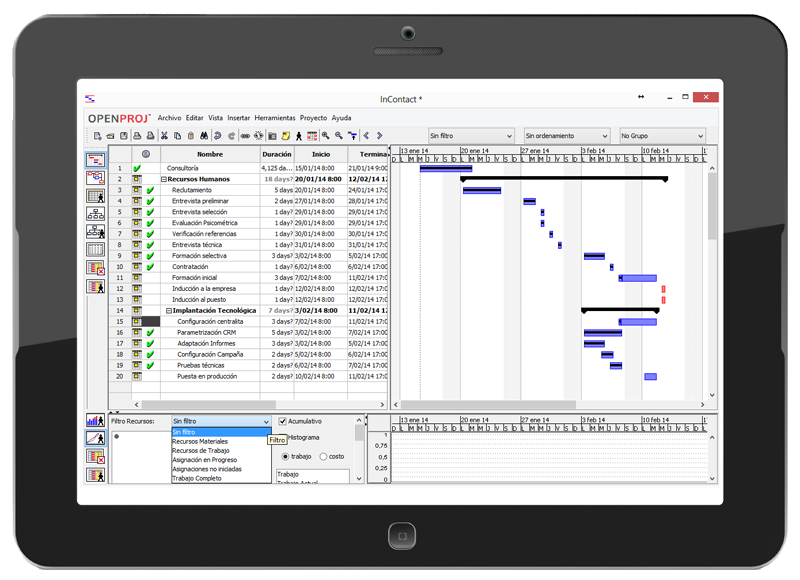This screenshot has width=800, height=580.
Task: Select the trabajo radio button
Action: coord(286,456)
